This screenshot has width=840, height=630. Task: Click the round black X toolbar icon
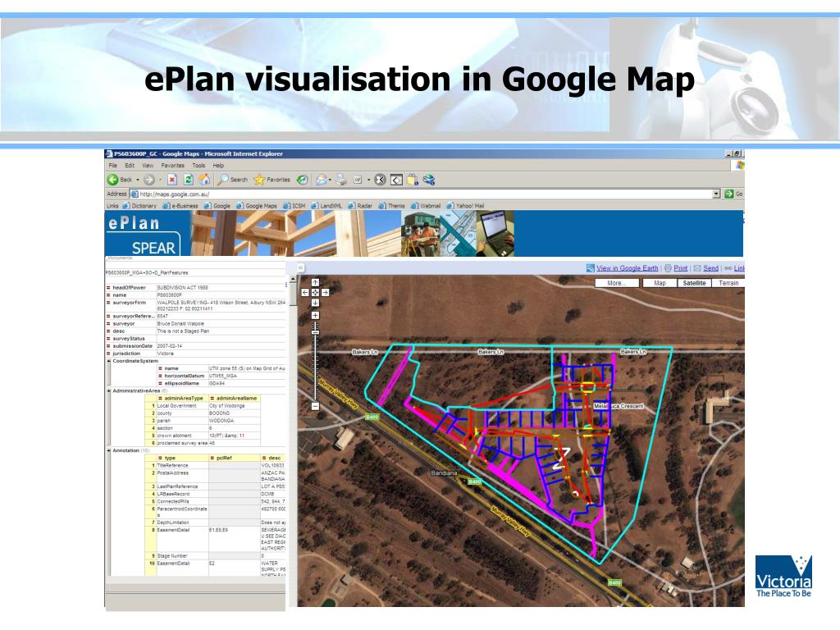click(x=380, y=180)
